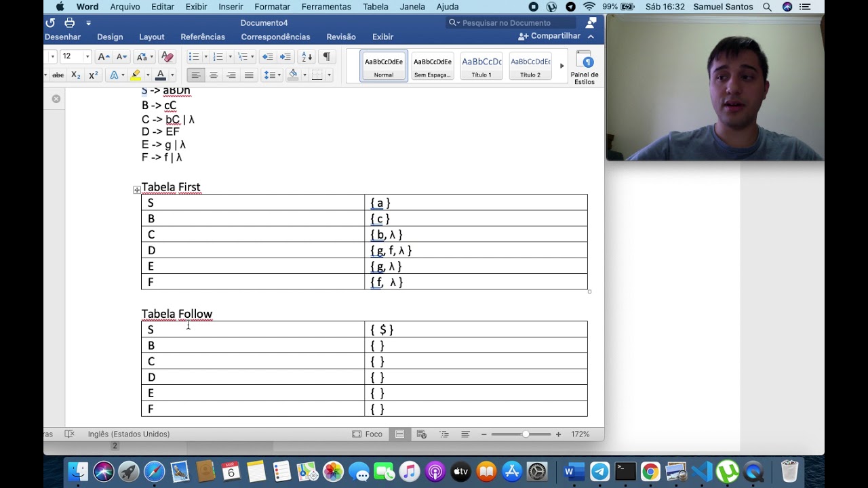Expand the bullet list style arrow
This screenshot has height=488, width=868.
point(205,57)
